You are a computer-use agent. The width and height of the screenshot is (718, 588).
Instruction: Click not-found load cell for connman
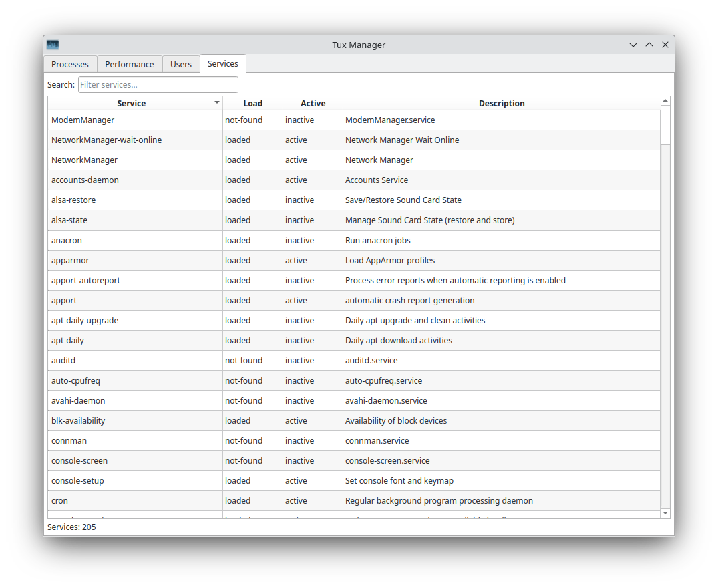[252, 440]
